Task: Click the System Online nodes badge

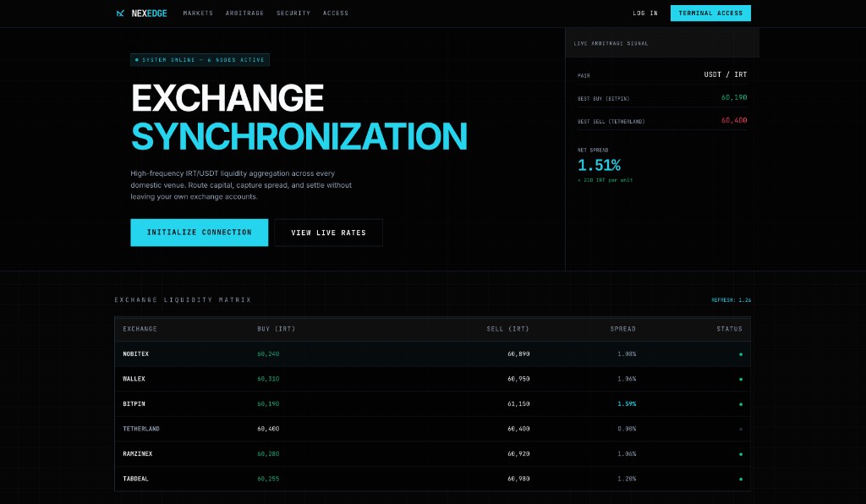Action: (x=200, y=60)
